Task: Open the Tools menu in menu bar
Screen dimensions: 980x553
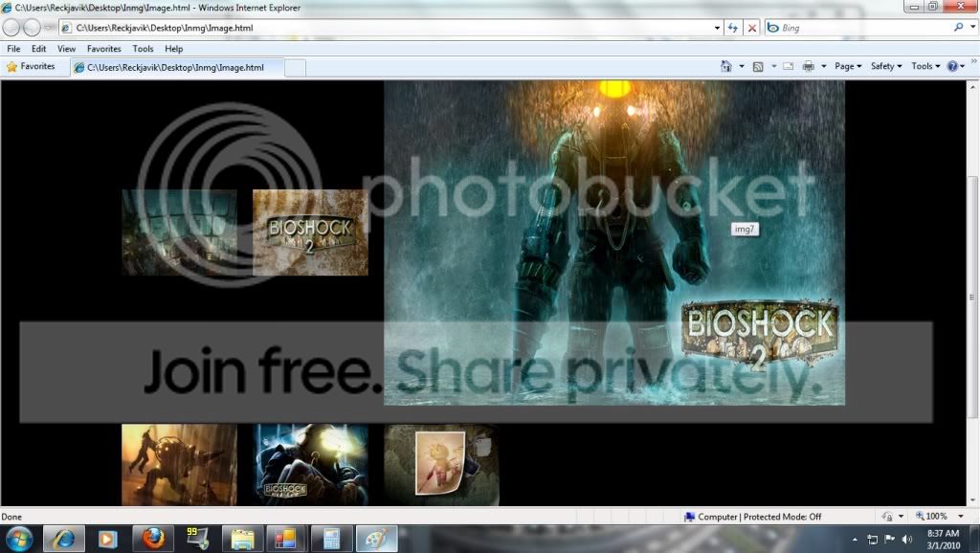Action: pos(143,49)
